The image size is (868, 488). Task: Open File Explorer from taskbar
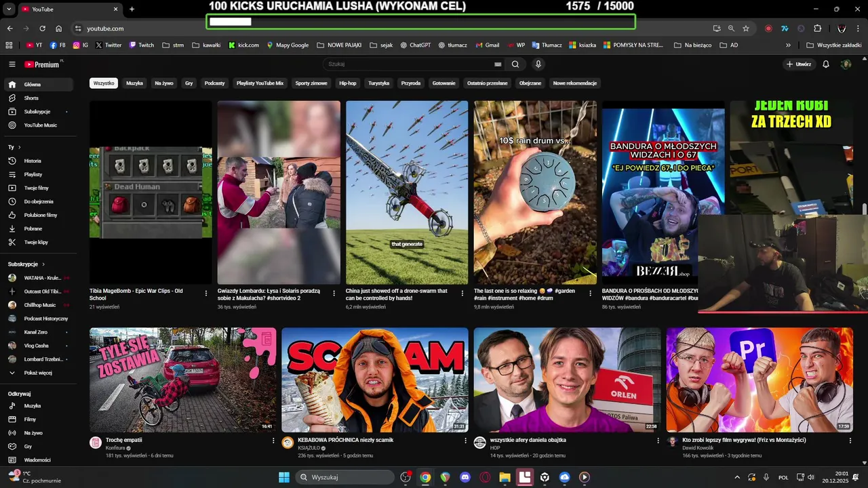[x=505, y=477]
